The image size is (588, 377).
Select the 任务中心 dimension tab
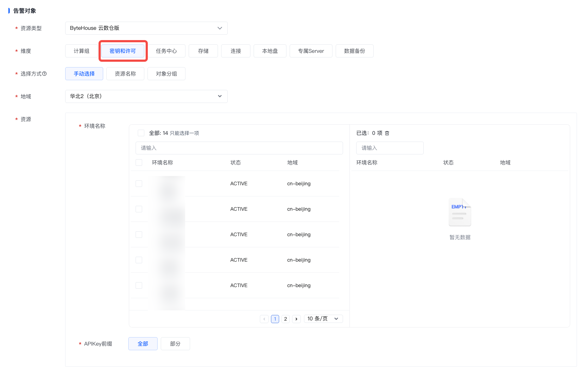(166, 51)
